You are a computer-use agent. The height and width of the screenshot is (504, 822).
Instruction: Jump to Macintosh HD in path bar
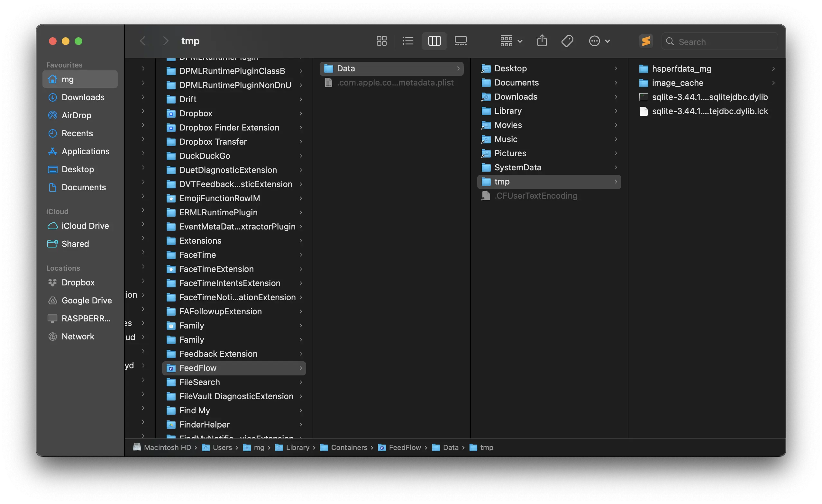(x=162, y=448)
